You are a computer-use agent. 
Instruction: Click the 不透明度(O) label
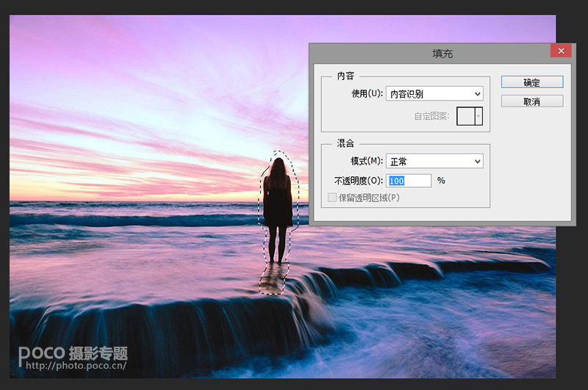(x=359, y=181)
